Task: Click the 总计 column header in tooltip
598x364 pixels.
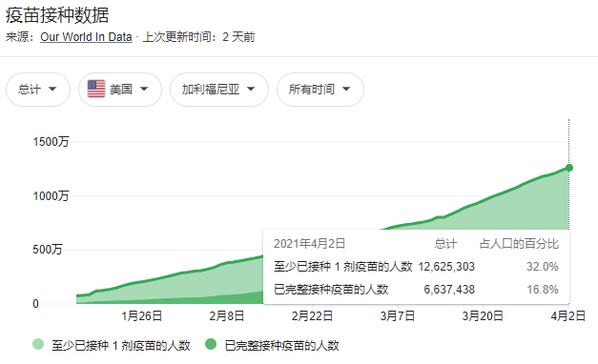Action: click(445, 244)
